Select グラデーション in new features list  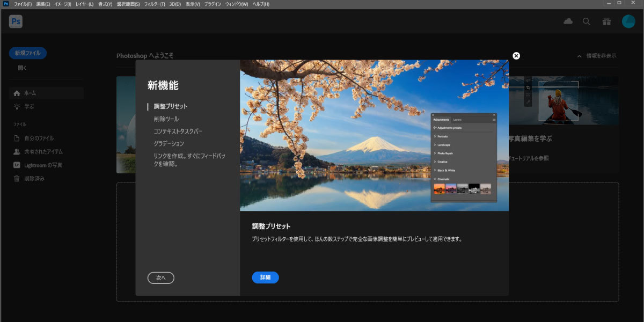169,143
